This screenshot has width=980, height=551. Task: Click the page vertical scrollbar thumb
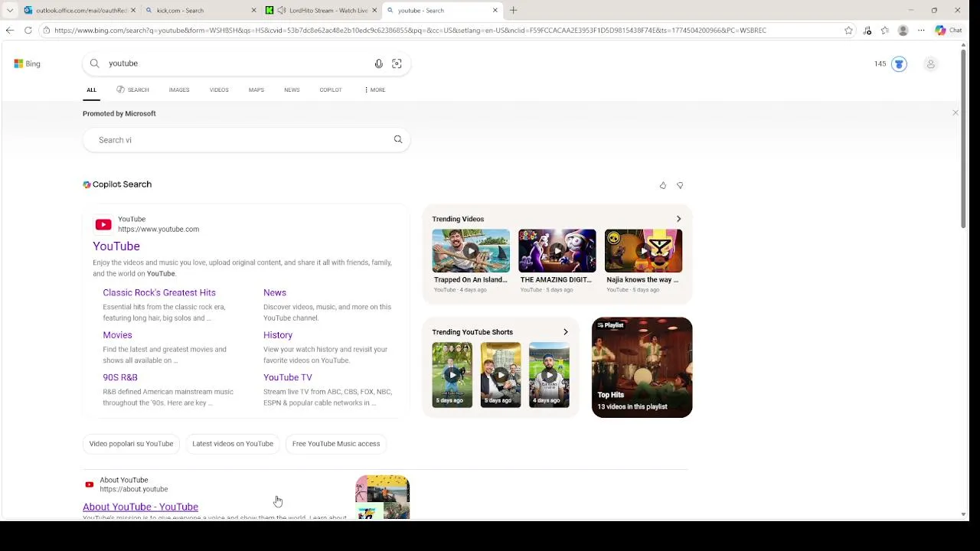963,139
